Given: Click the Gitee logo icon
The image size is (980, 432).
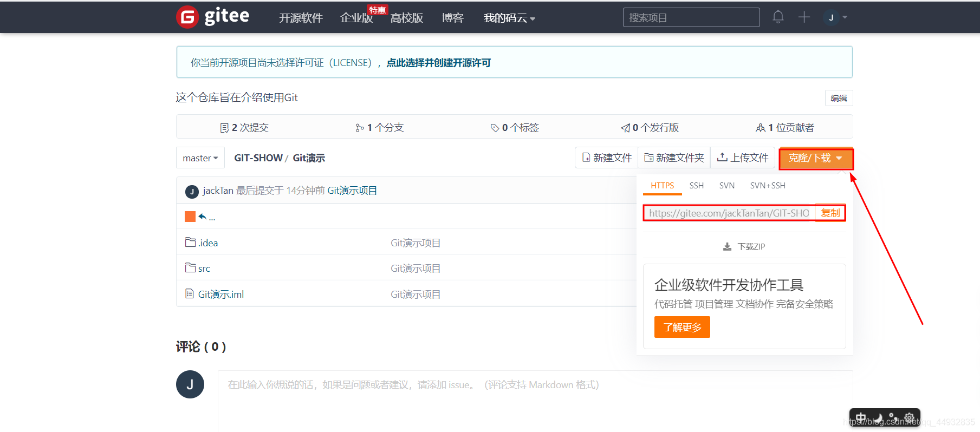Looking at the screenshot, I should (x=187, y=17).
